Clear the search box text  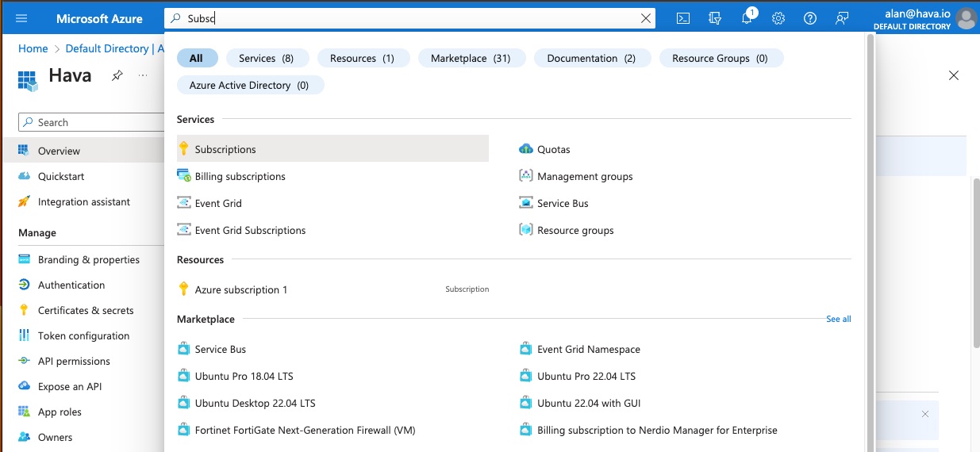pyautogui.click(x=646, y=18)
